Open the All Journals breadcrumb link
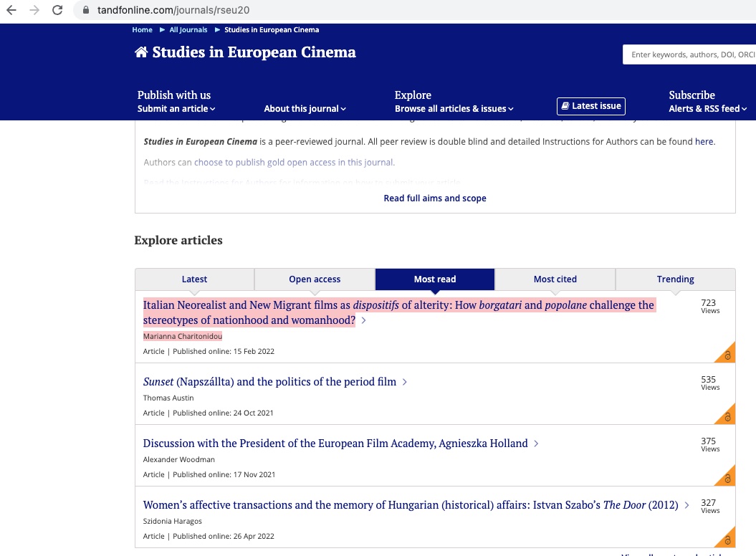Image resolution: width=756 pixels, height=556 pixels. pyautogui.click(x=188, y=30)
